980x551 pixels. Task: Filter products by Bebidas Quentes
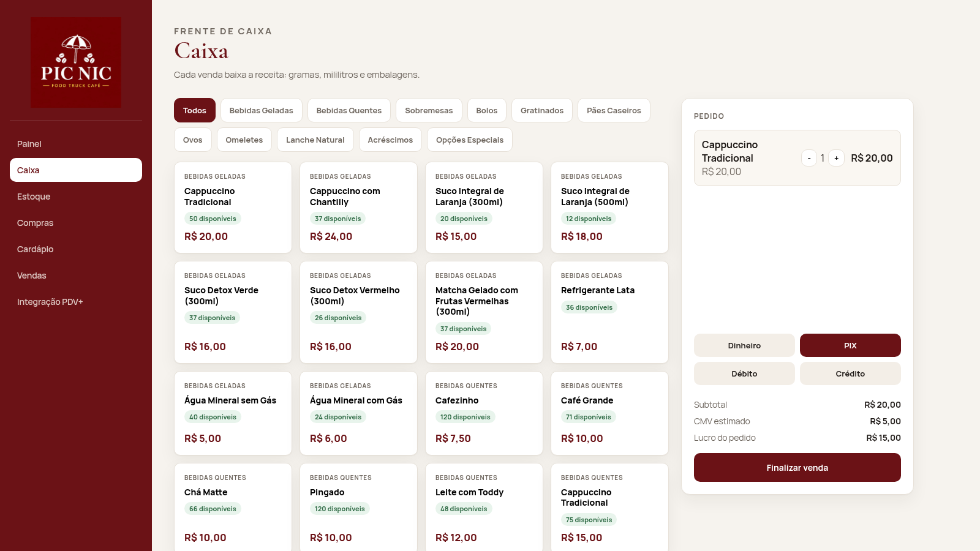coord(349,110)
